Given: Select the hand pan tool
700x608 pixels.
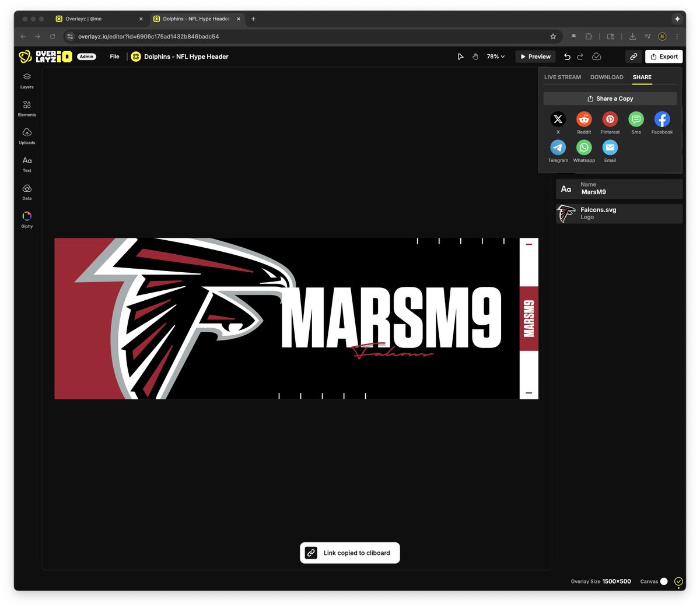Looking at the screenshot, I should tap(475, 57).
